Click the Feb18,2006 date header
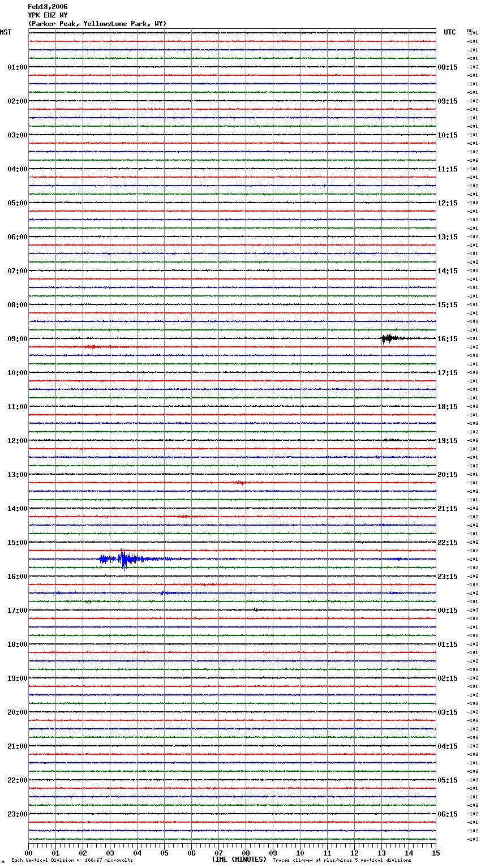The width and height of the screenshot is (481, 868). point(48,7)
